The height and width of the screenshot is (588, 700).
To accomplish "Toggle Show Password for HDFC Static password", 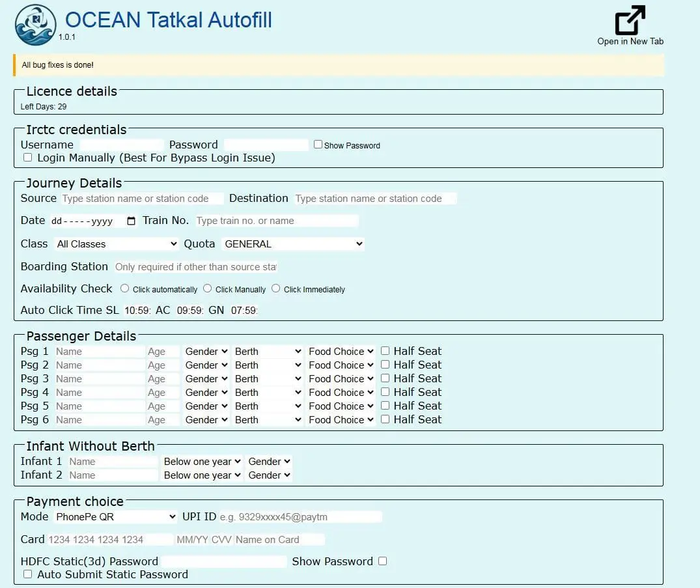I will pyautogui.click(x=383, y=561).
